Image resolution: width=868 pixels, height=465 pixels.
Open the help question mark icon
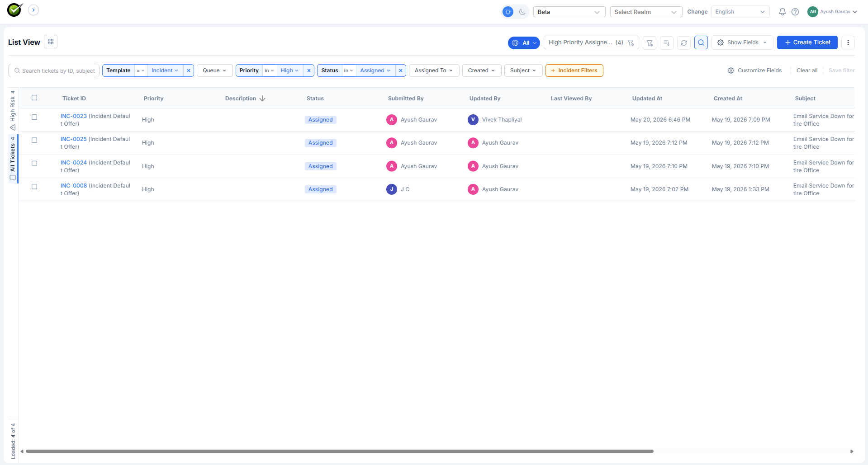[x=795, y=12]
